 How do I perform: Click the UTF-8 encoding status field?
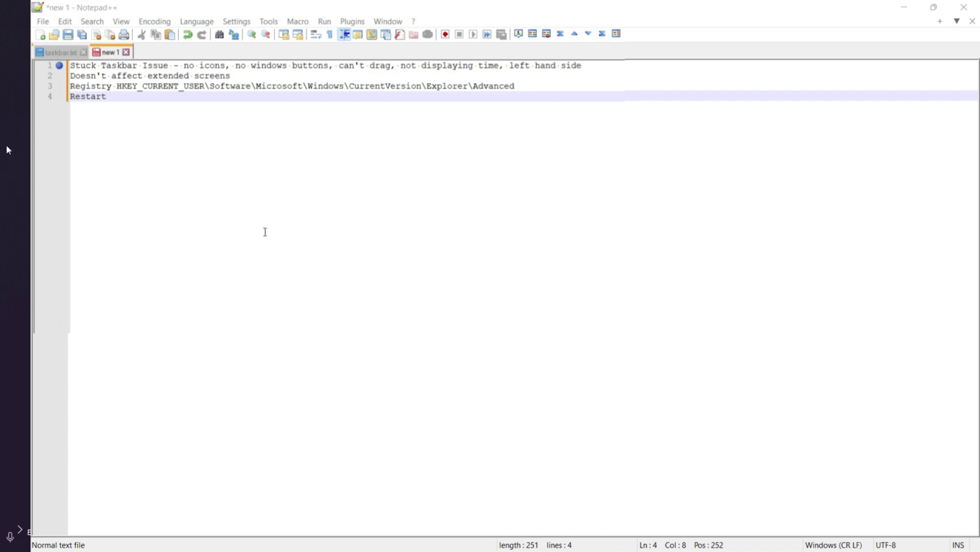tap(886, 545)
